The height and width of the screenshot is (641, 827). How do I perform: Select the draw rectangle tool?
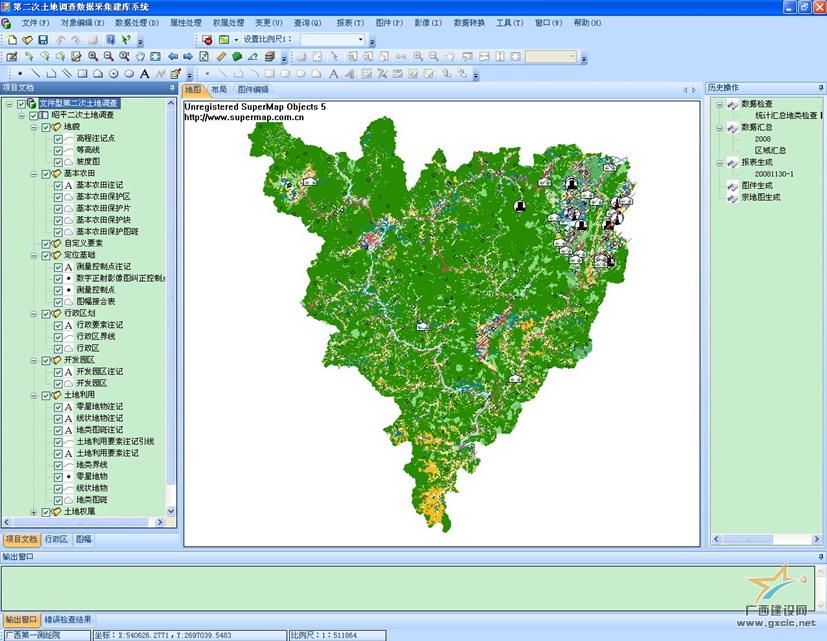click(x=82, y=74)
